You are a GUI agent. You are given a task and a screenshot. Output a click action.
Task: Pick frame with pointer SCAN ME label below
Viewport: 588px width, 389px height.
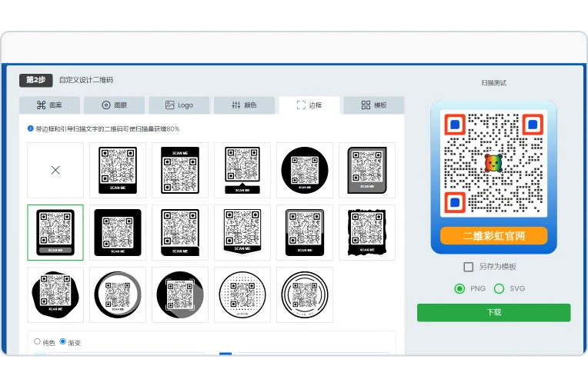click(x=242, y=170)
